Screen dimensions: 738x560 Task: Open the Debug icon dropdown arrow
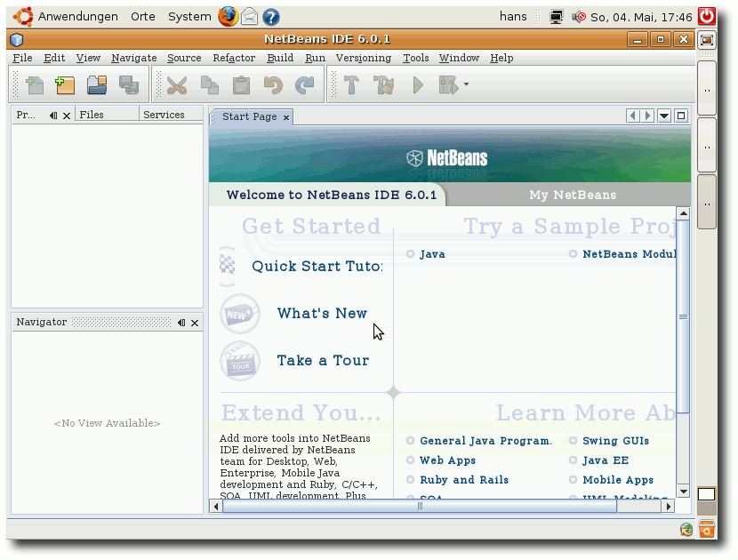click(x=466, y=84)
